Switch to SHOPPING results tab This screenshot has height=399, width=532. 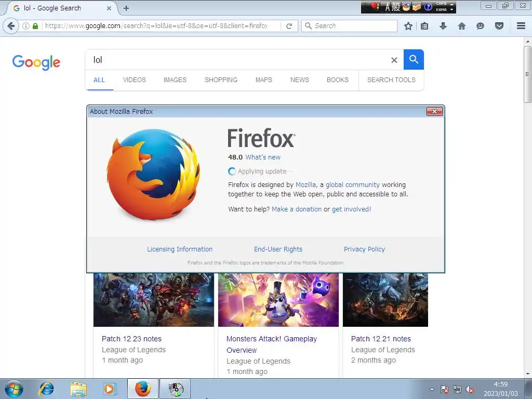click(221, 80)
